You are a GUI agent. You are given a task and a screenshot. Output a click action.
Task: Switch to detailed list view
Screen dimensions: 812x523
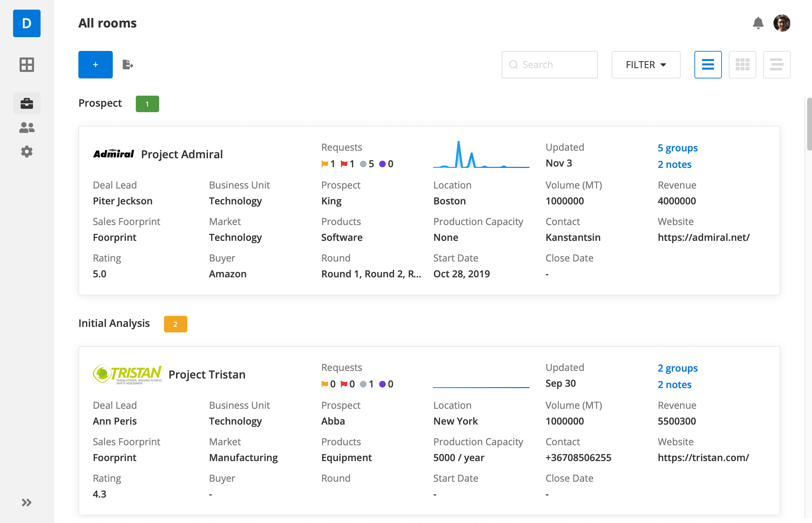coord(708,65)
